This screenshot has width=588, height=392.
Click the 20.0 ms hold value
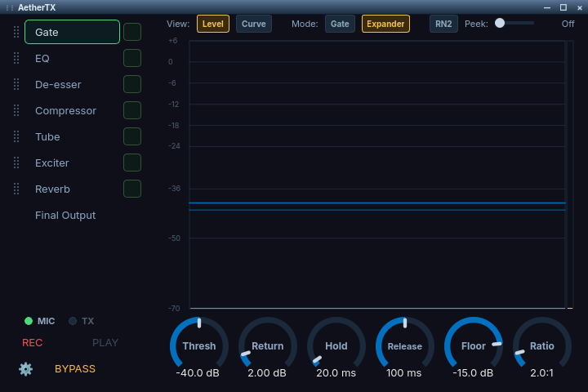(x=336, y=373)
